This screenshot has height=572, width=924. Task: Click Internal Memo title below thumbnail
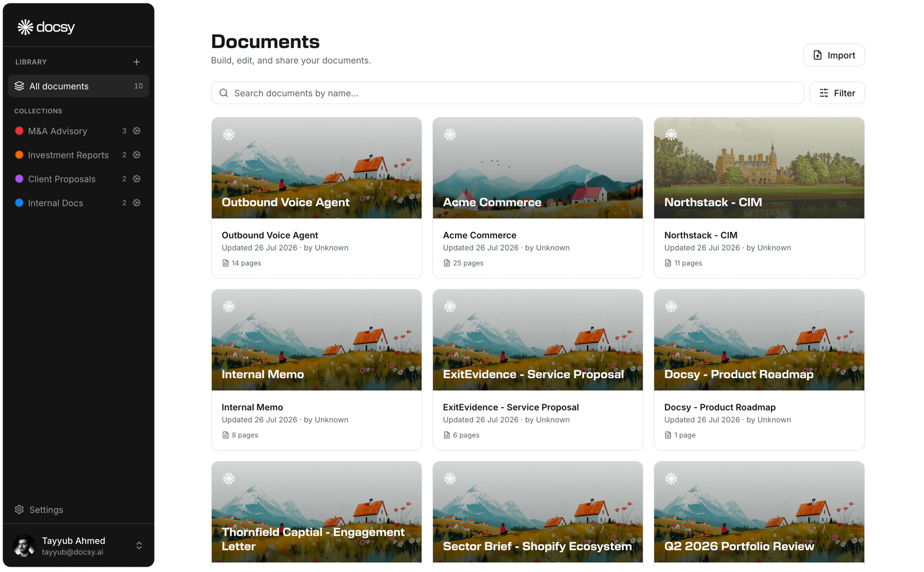coord(252,407)
